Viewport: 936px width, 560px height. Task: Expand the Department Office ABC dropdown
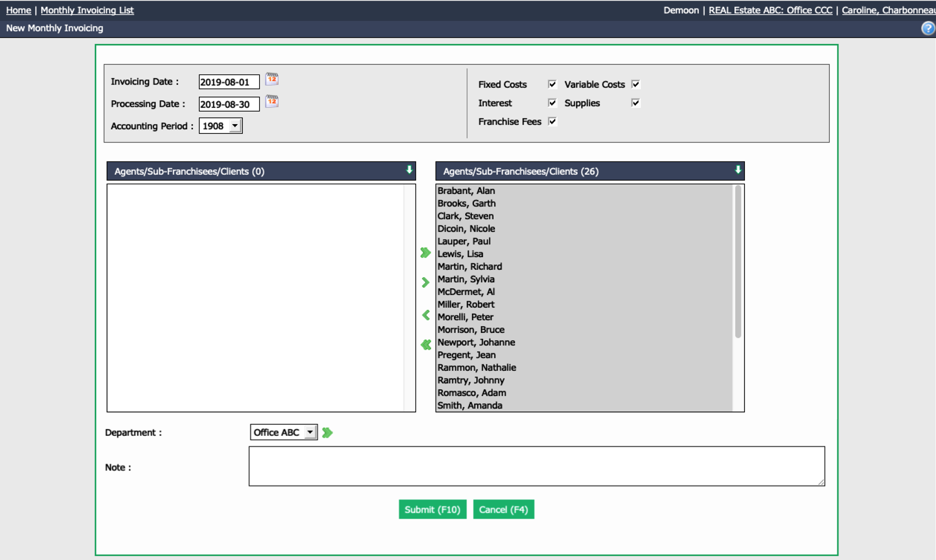pyautogui.click(x=284, y=433)
